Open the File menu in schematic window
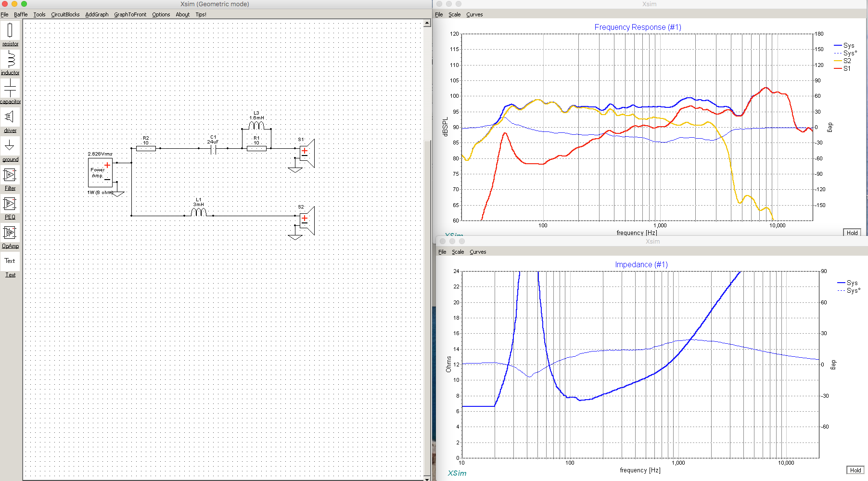This screenshot has width=868, height=481. point(4,14)
